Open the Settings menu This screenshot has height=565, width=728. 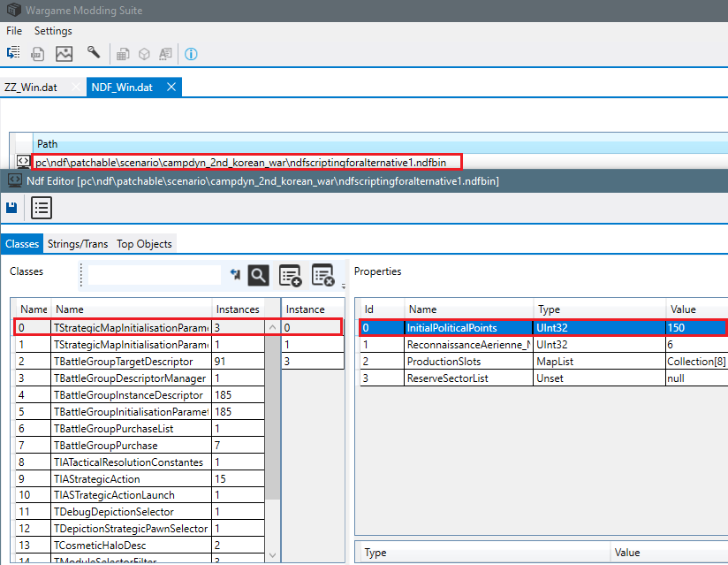coord(53,31)
